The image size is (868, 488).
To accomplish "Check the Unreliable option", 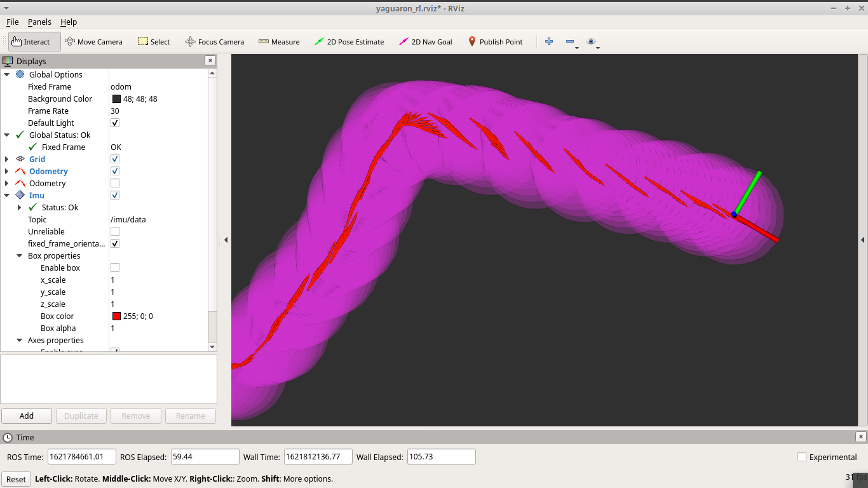I will tap(115, 231).
